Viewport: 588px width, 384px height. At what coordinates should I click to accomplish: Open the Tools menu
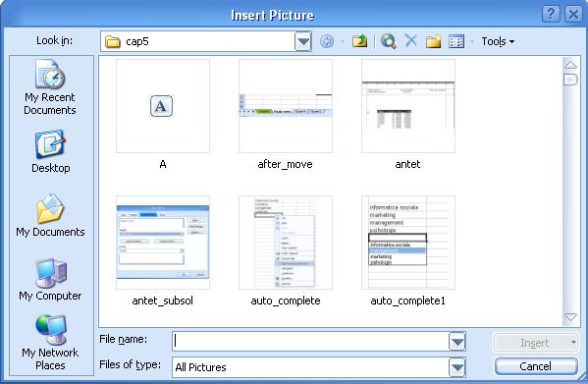click(x=498, y=41)
